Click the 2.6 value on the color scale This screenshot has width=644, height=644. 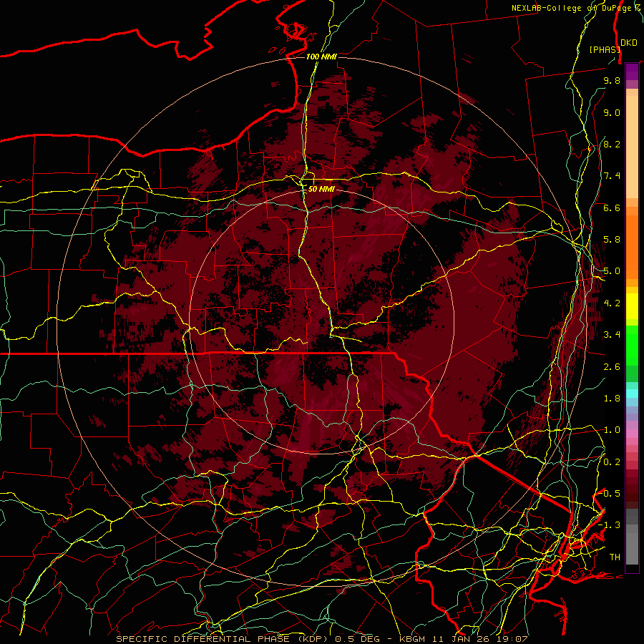pos(612,367)
